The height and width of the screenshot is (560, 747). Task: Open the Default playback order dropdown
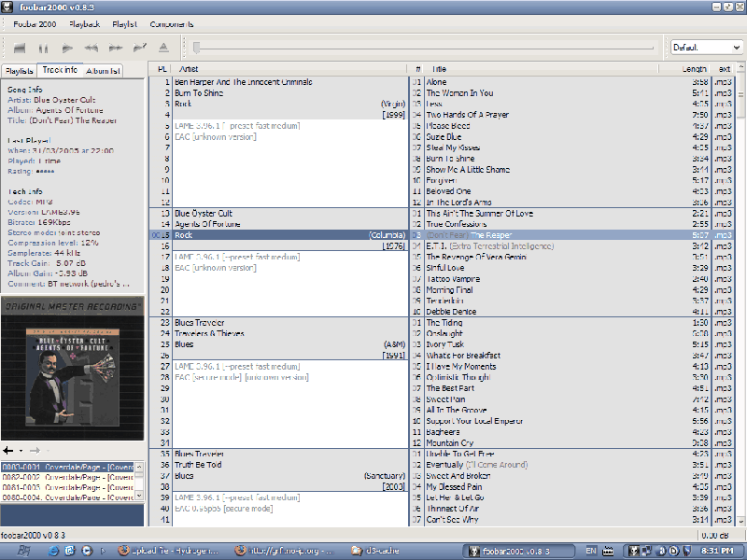click(x=706, y=47)
